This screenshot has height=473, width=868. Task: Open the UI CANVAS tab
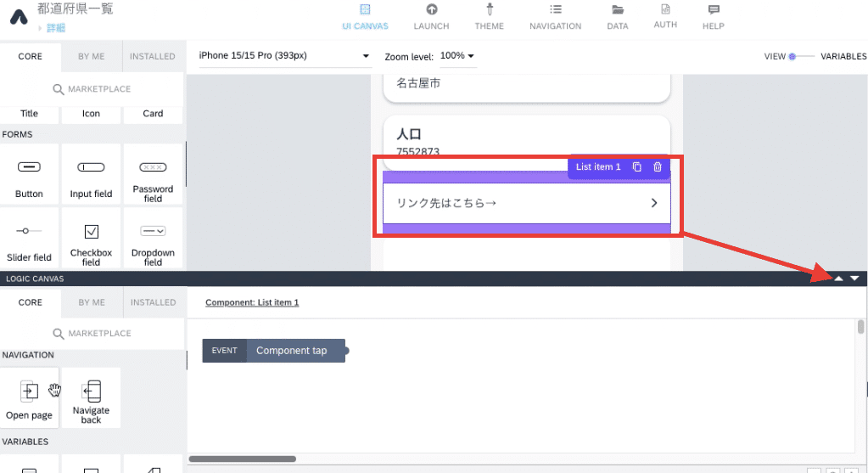365,17
